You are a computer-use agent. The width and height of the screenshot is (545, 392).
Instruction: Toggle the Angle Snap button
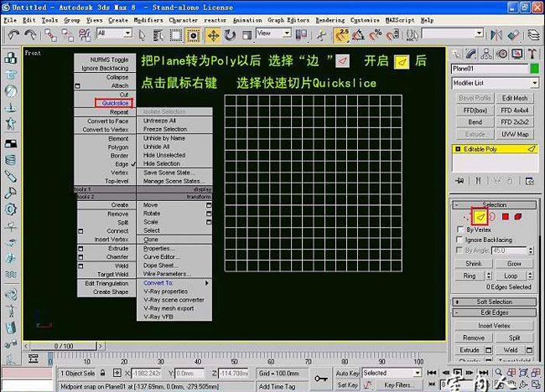click(358, 35)
